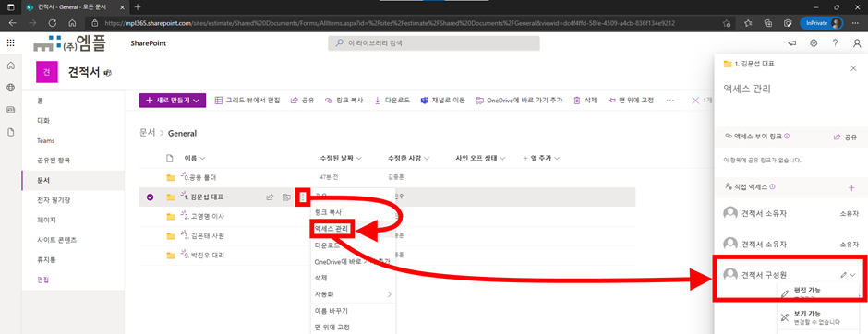
Task: Choose 보기 가능 permission option
Action: 819,317
